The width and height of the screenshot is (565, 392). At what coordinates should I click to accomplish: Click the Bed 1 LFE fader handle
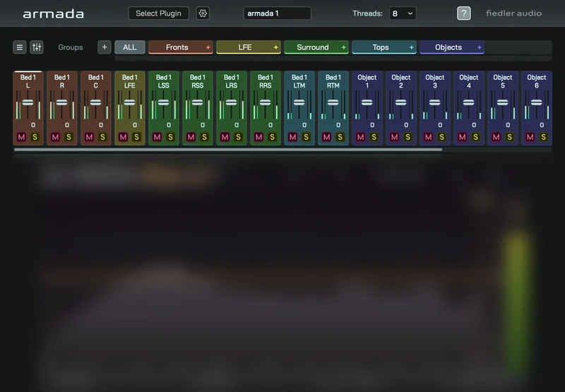click(x=129, y=102)
